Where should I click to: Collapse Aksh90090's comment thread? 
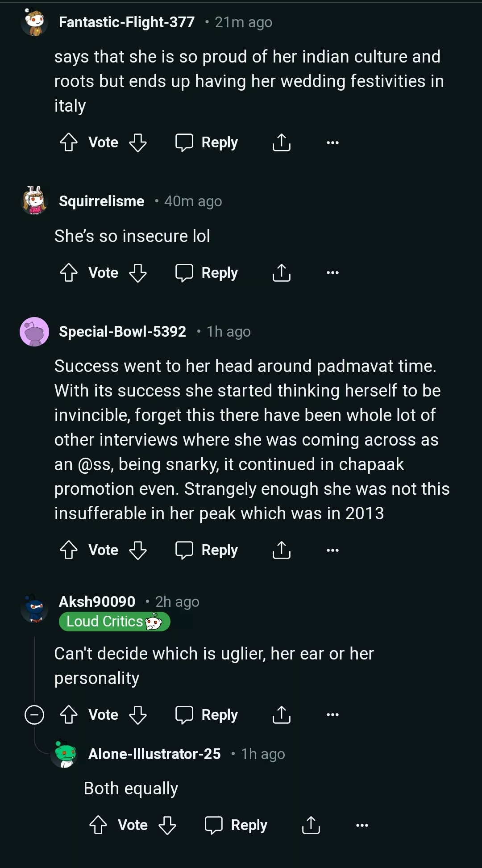pyautogui.click(x=34, y=715)
